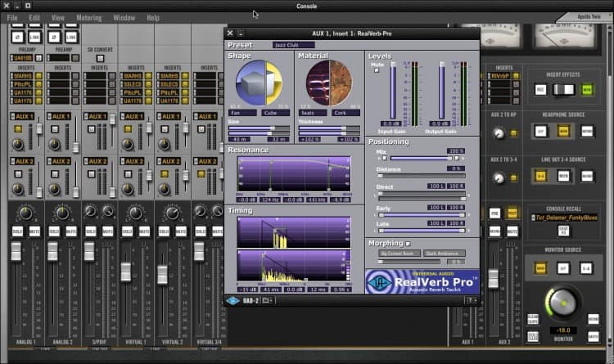Mute the ANALOG 2 channel
The height and width of the screenshot is (364, 614).
[71, 231]
